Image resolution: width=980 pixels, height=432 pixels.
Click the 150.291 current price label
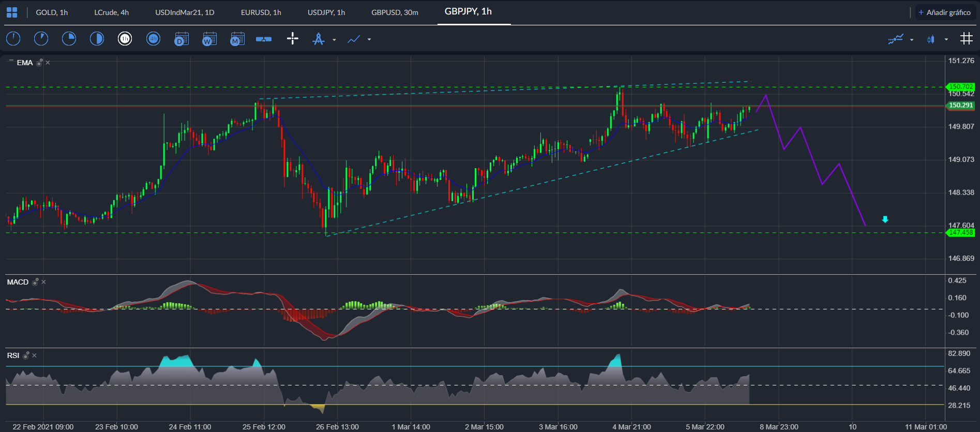[960, 105]
